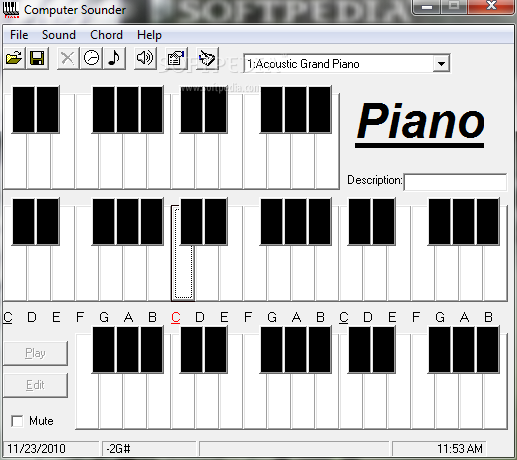517x460 pixels.
Task: Click the leftmost white key of top keyboard
Action: [15, 162]
